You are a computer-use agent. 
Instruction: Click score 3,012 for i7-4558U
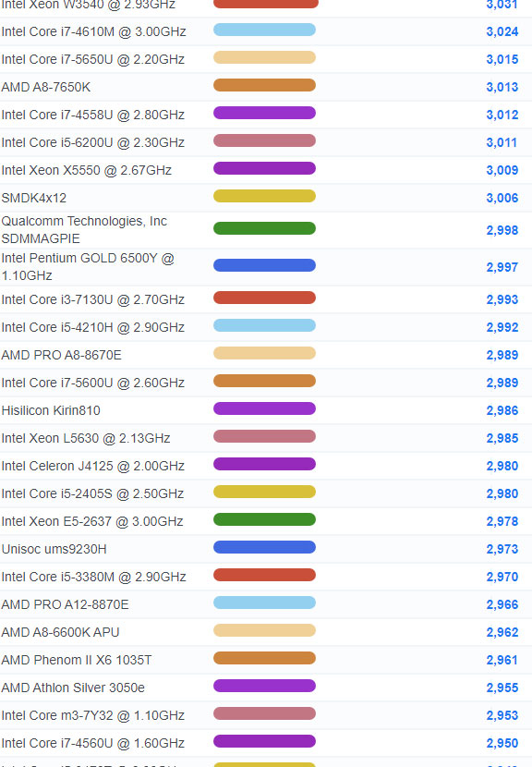(x=502, y=115)
